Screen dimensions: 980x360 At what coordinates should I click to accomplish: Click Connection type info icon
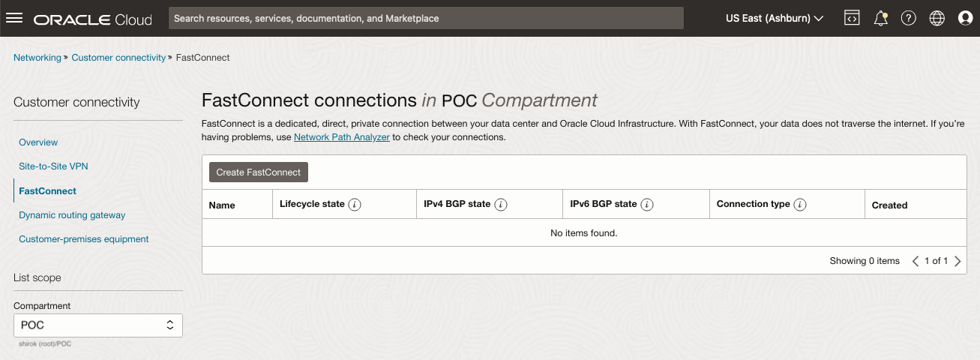(x=800, y=205)
